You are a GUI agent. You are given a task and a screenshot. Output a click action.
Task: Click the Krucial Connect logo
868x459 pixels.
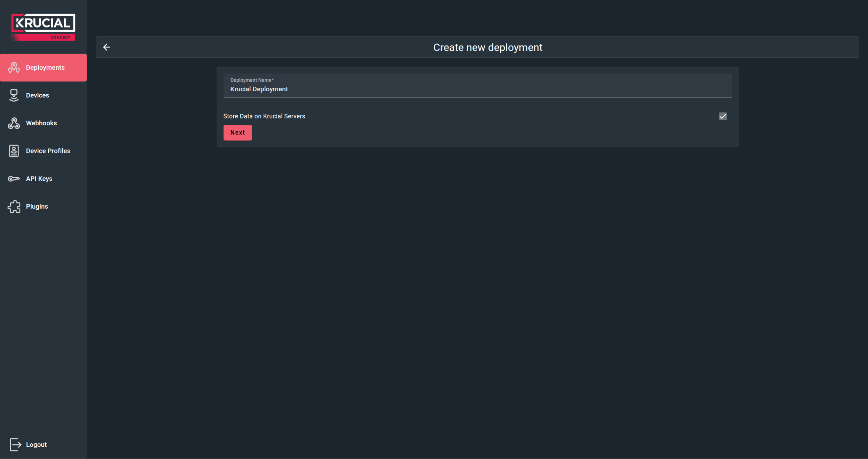click(43, 26)
